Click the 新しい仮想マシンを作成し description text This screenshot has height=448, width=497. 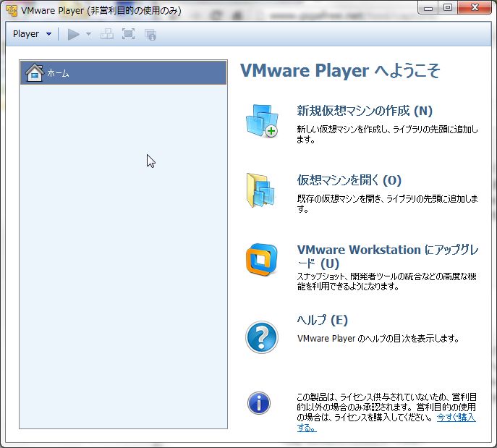(387, 134)
